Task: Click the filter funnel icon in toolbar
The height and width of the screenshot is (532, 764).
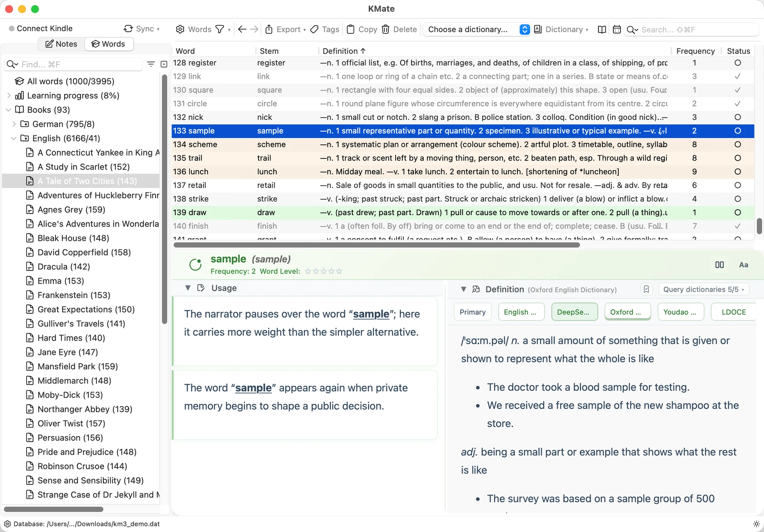Action: [220, 29]
